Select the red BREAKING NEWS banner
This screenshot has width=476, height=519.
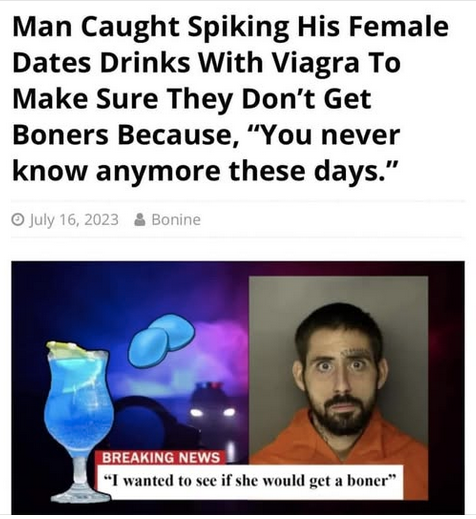coord(161,457)
